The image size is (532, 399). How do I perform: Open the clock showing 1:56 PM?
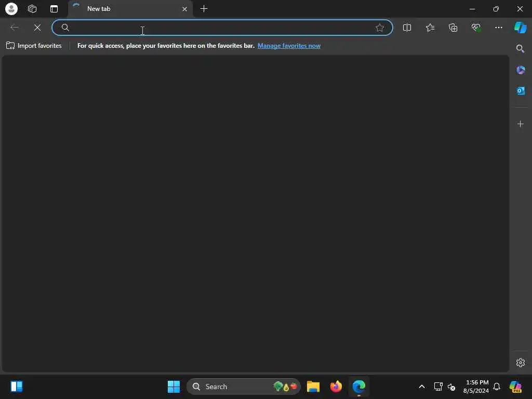point(476,387)
